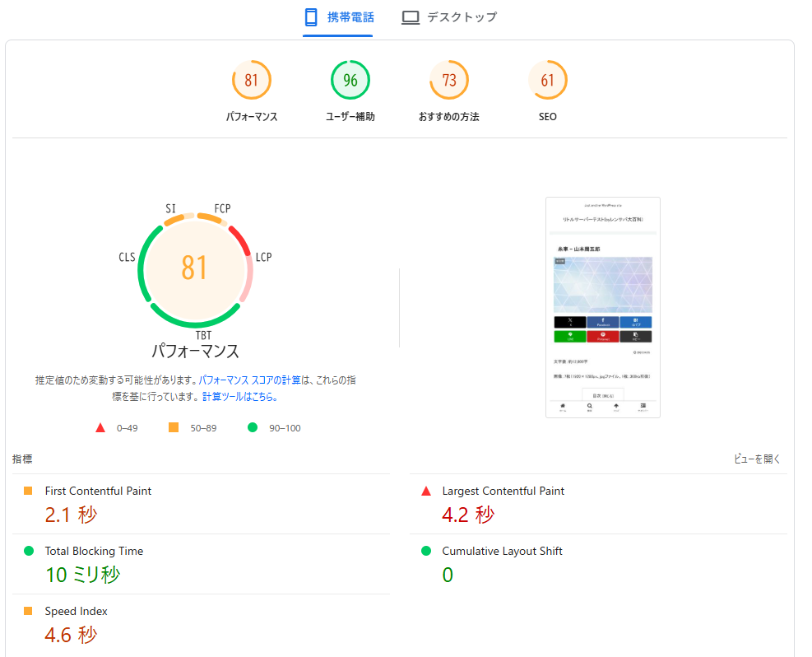
Task: Click the SI segment label on the gauge
Action: (x=171, y=209)
